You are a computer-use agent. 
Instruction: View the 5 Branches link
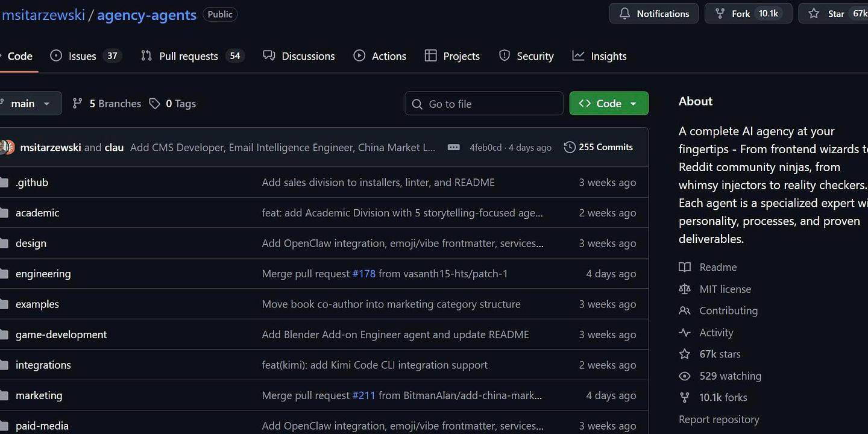coord(107,104)
